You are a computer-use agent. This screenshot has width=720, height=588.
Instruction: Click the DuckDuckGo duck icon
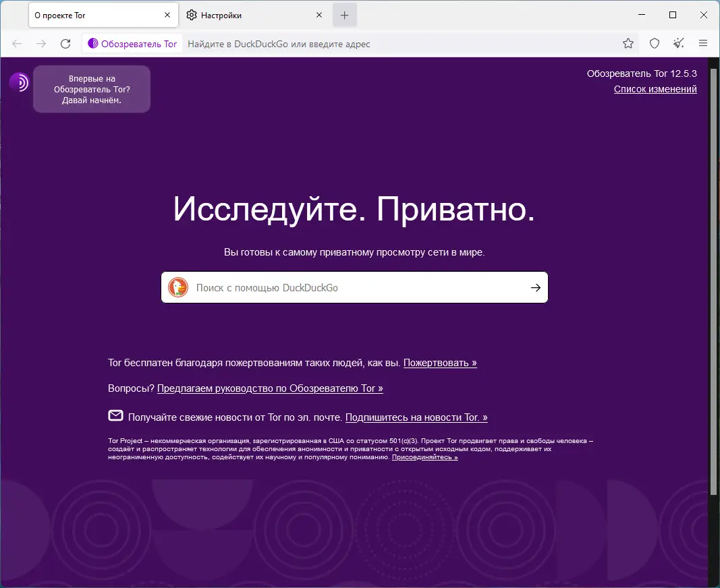178,287
